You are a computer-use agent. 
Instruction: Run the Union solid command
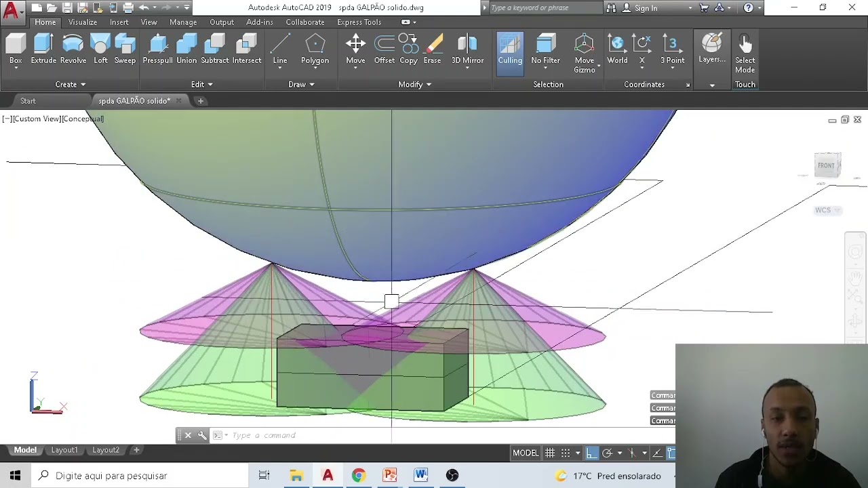point(186,50)
